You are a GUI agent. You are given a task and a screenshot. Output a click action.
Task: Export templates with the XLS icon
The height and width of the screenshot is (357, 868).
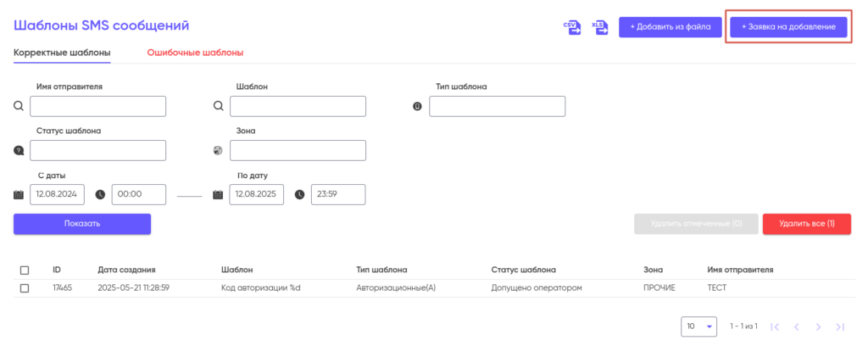coord(599,27)
